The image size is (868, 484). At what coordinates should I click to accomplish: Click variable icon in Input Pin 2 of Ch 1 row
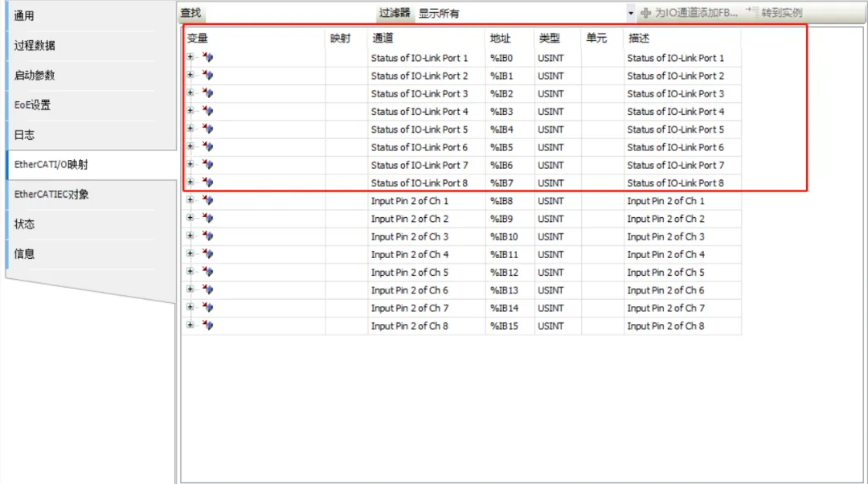coord(208,200)
